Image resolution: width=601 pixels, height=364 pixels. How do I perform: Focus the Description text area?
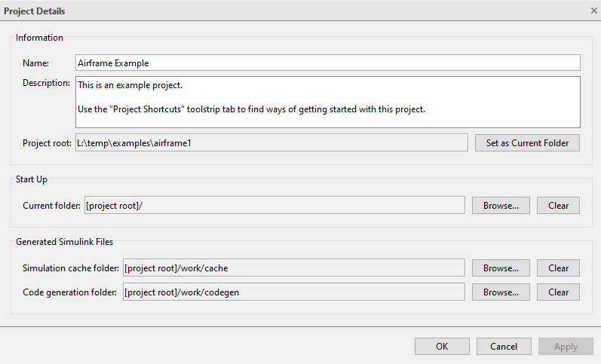coord(327,102)
